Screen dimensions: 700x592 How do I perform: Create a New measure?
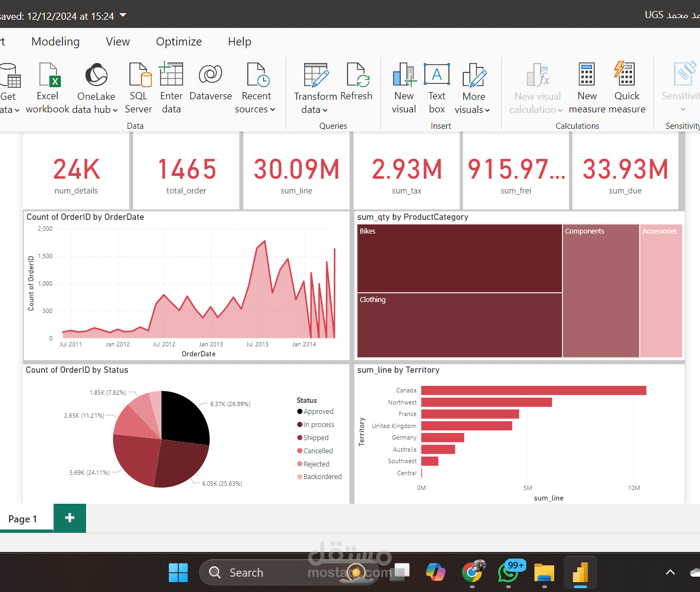[x=587, y=88]
